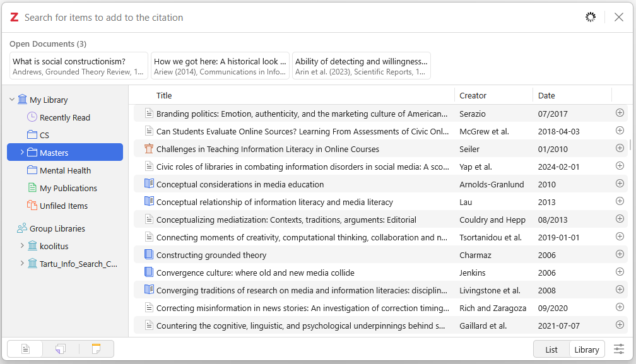Click the Zotero Z logo icon
Viewport: 636px width, 364px height.
(x=14, y=18)
